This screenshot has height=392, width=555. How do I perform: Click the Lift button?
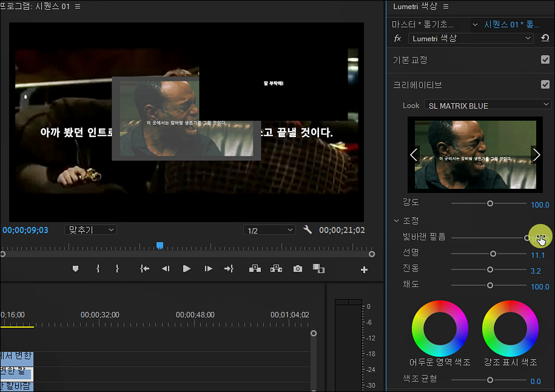tap(255, 269)
